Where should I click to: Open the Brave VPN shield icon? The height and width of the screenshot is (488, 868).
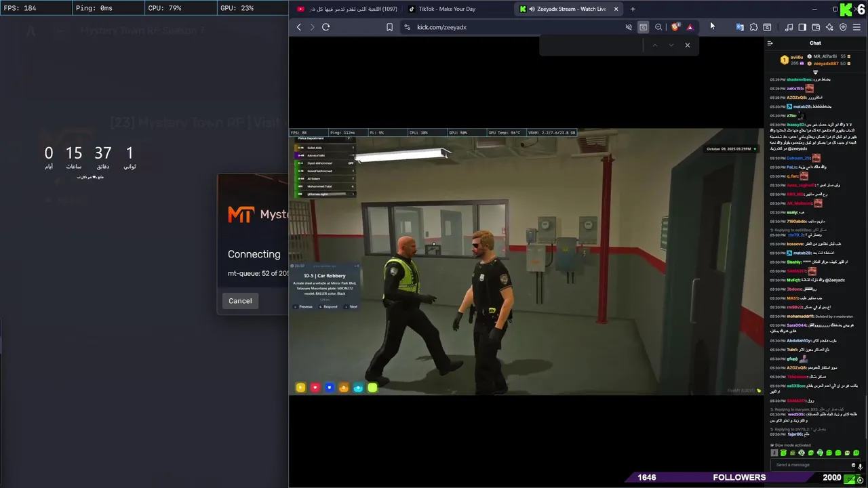click(843, 27)
